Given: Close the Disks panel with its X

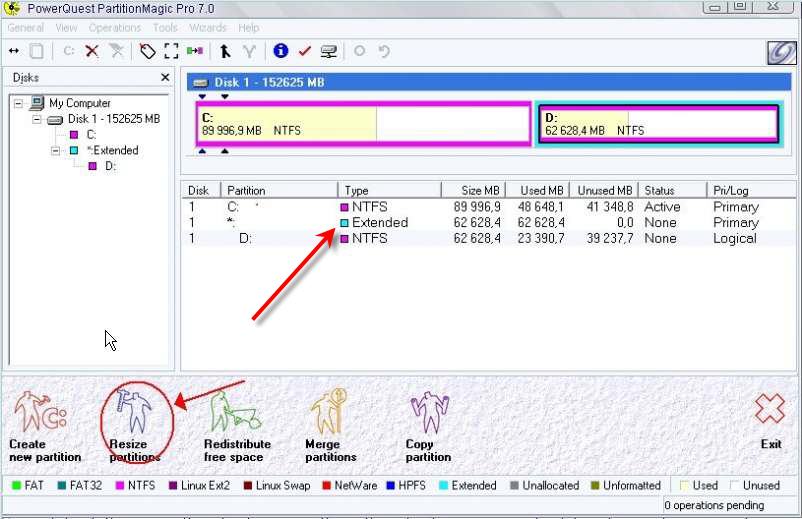Looking at the screenshot, I should click(x=165, y=77).
